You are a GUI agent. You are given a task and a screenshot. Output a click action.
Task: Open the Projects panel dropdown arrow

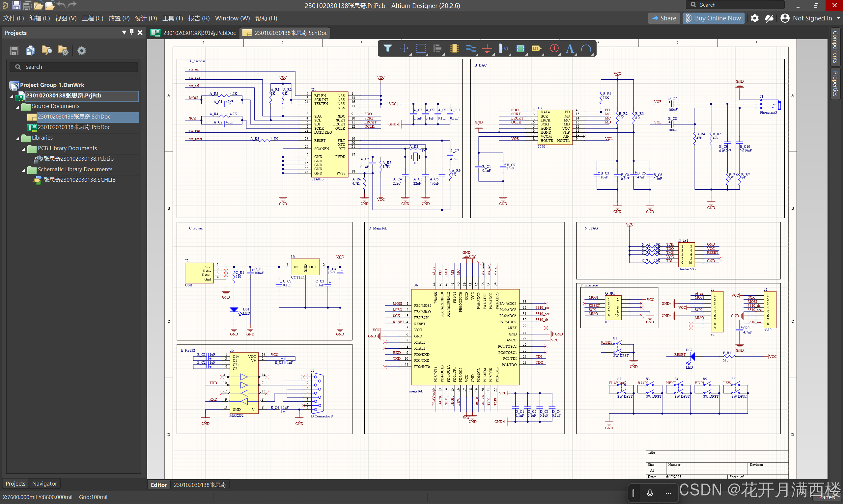[124, 32]
